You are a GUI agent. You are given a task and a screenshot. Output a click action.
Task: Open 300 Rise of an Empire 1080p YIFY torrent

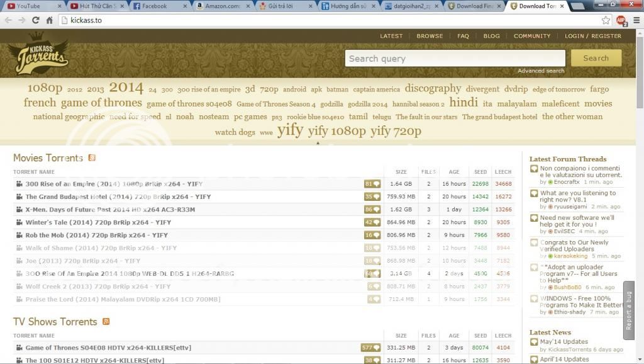pos(114,184)
